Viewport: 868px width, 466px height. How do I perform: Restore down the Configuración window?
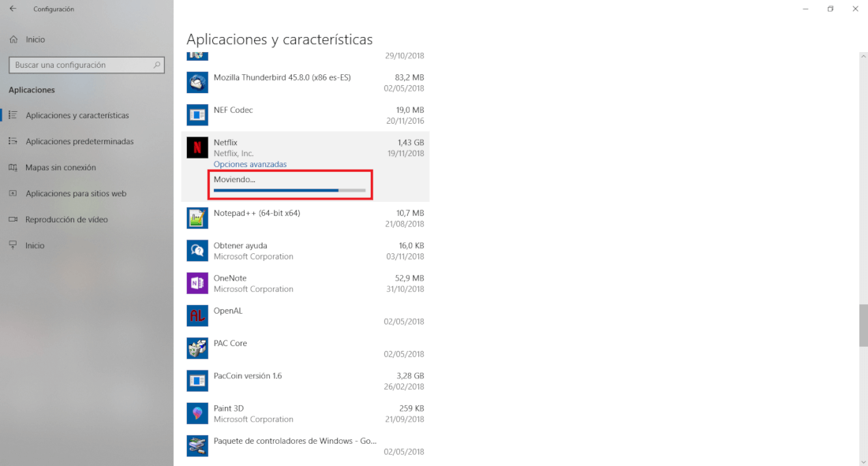[830, 9]
